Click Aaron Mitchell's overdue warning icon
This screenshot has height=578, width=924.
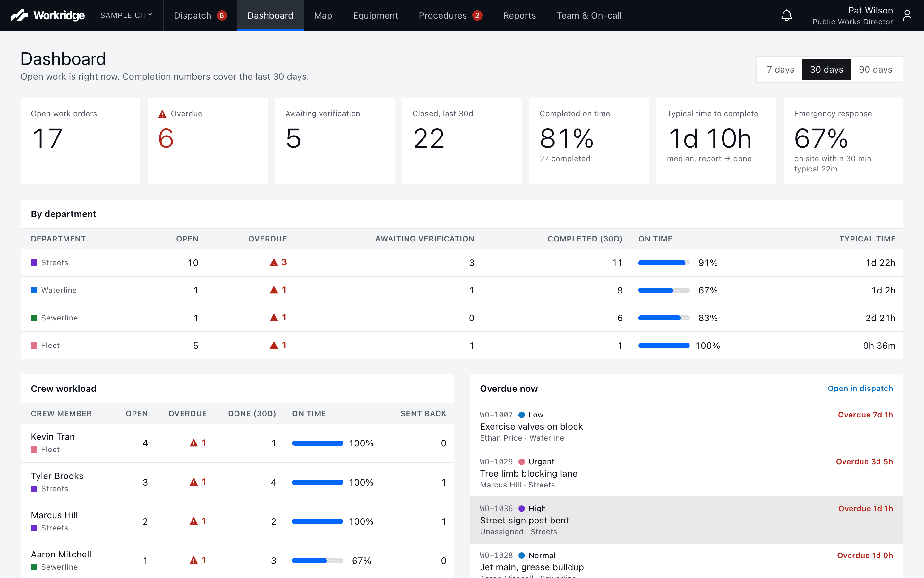194,560
